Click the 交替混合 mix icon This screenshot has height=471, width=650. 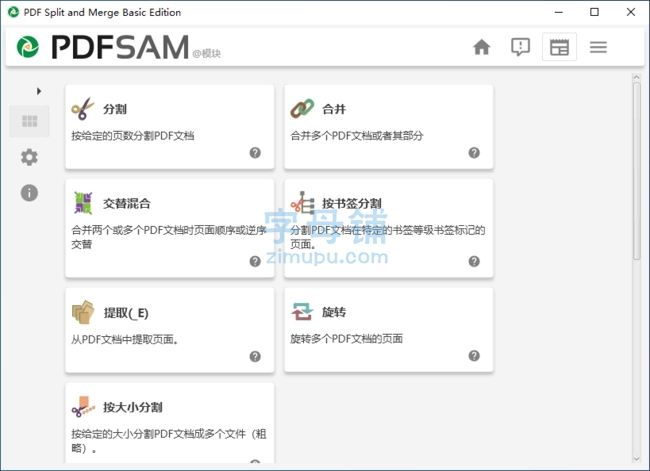click(x=83, y=203)
